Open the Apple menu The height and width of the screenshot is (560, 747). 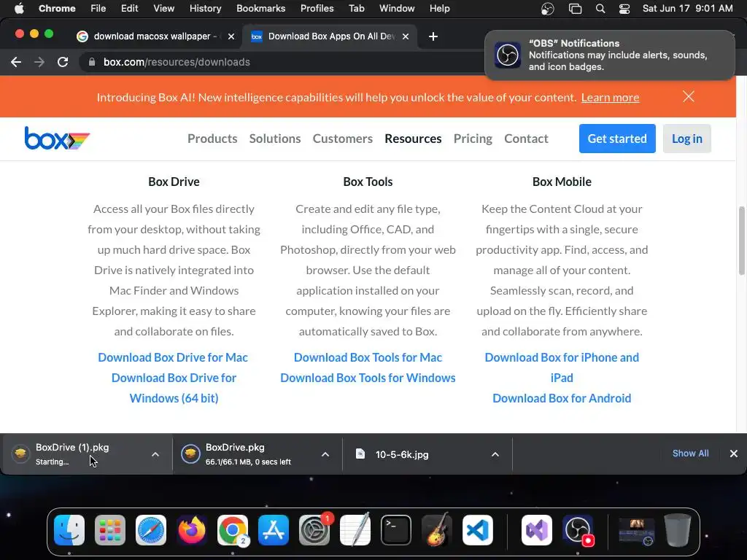point(19,8)
